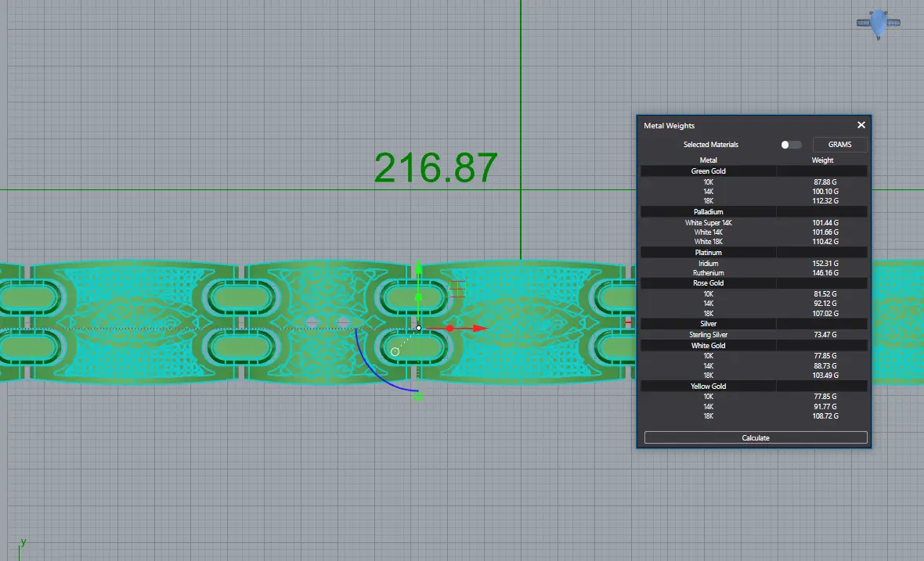
Task: Select the Yellow Gold group header
Action: click(708, 386)
